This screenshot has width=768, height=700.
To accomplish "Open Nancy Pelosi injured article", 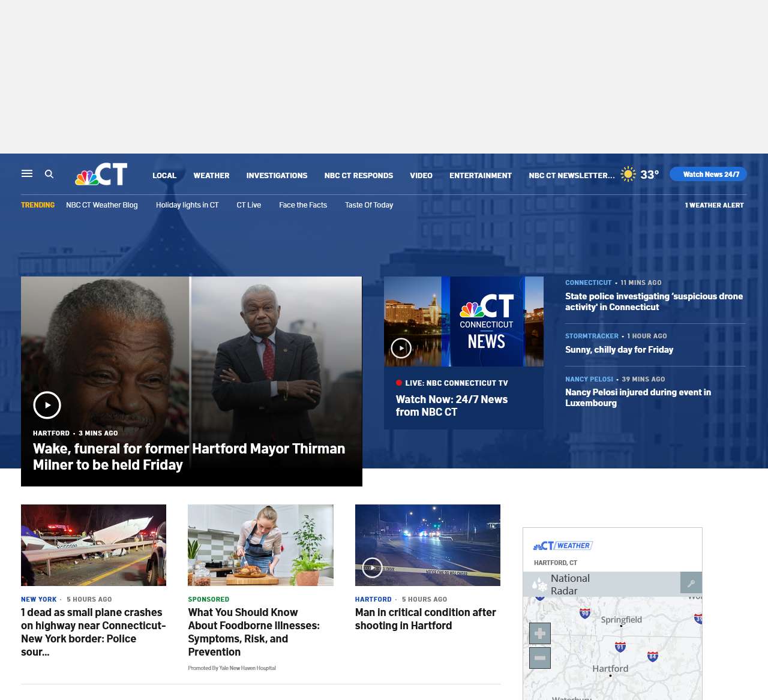I will click(x=638, y=397).
